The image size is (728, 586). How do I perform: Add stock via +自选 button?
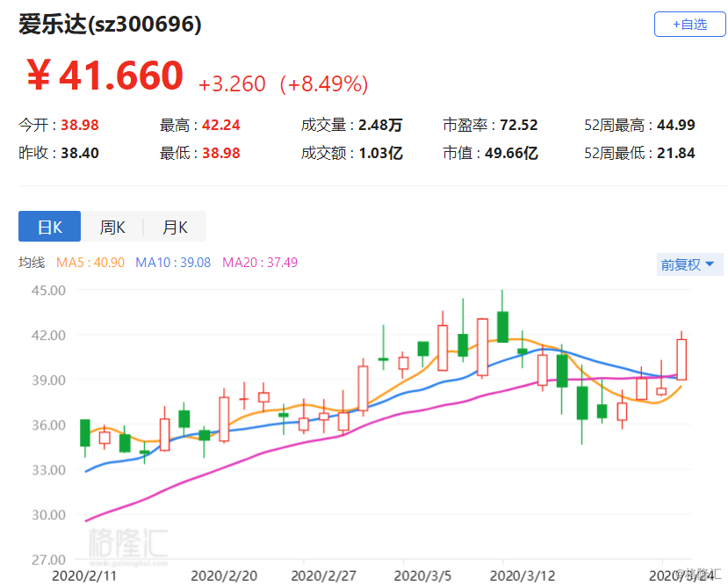click(x=689, y=24)
